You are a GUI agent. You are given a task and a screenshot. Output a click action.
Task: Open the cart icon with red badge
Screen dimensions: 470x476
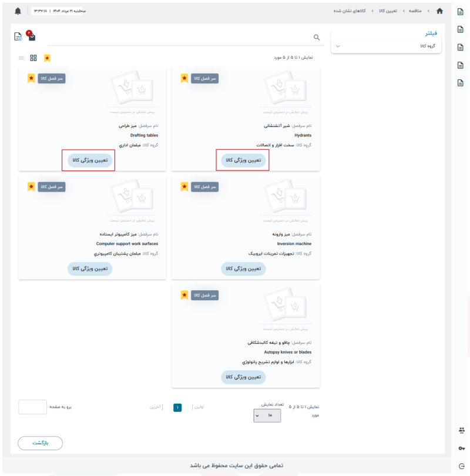point(31,35)
